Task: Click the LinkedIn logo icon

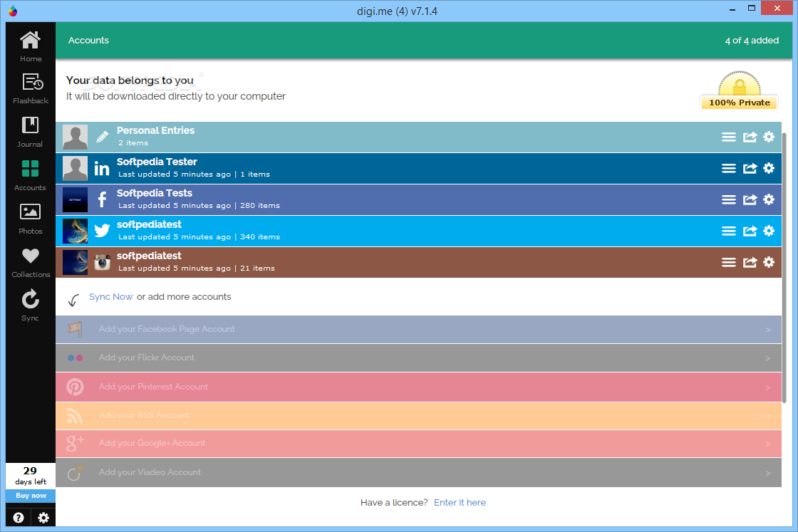Action: 102,168
